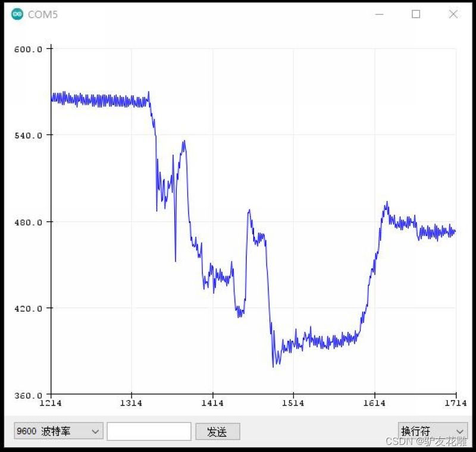The width and height of the screenshot is (476, 452).
Task: Click the serial message input field
Action: coord(149,431)
